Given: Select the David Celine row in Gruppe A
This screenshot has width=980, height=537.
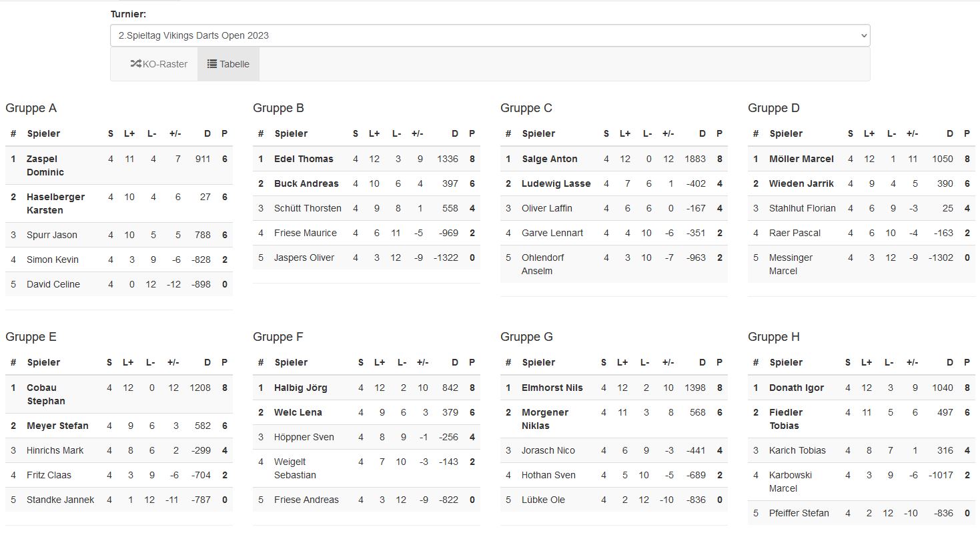Looking at the screenshot, I should click(x=53, y=284).
